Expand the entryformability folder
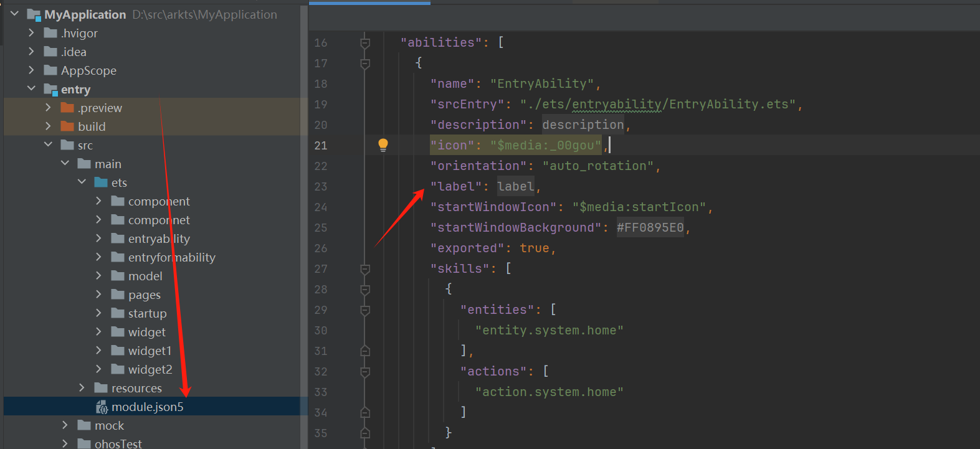 click(98, 257)
